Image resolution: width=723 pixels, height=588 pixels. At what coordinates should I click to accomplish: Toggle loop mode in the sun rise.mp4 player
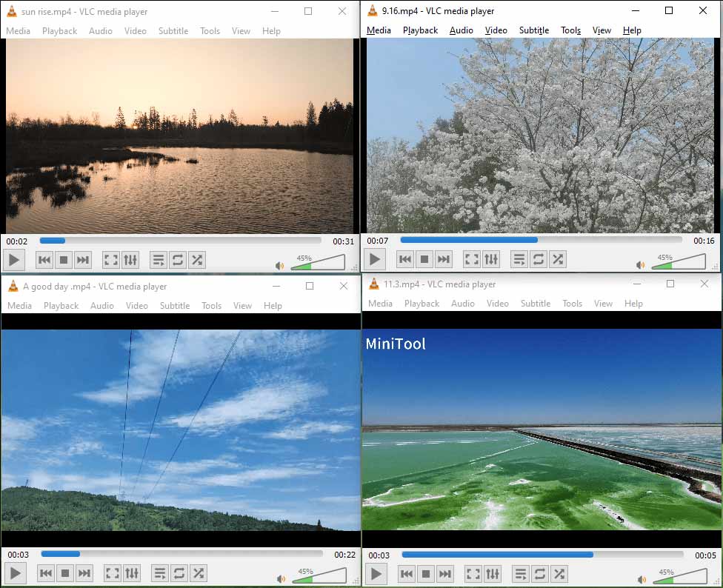178,259
